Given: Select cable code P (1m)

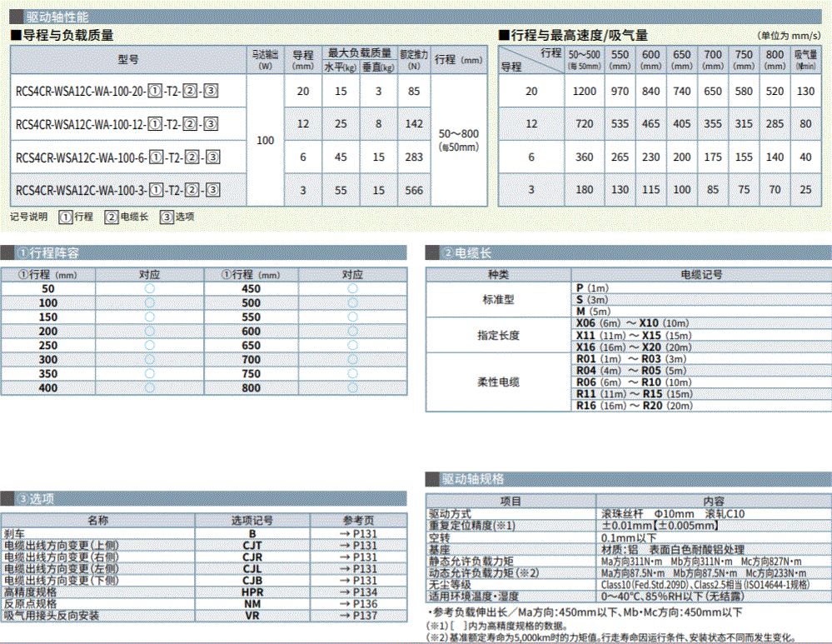Looking at the screenshot, I should pos(592,288).
